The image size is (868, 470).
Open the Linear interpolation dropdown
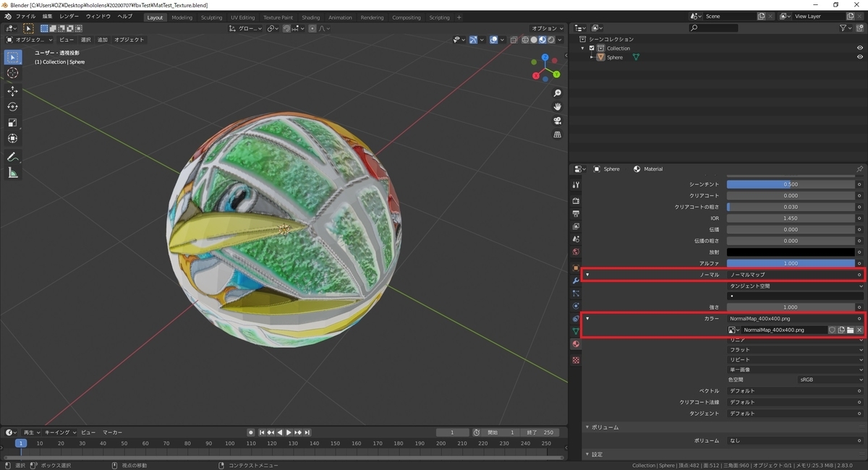pos(796,340)
